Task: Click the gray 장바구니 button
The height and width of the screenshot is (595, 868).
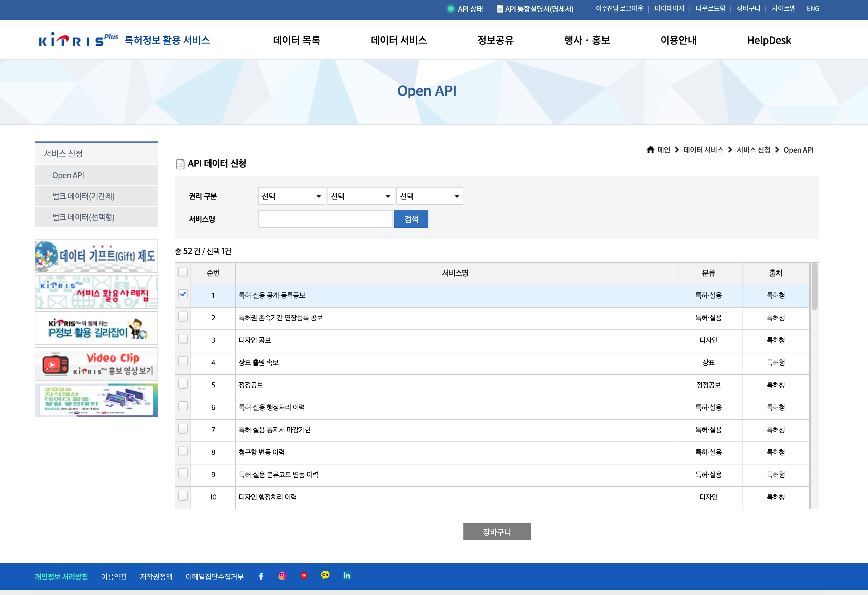Action: (496, 531)
